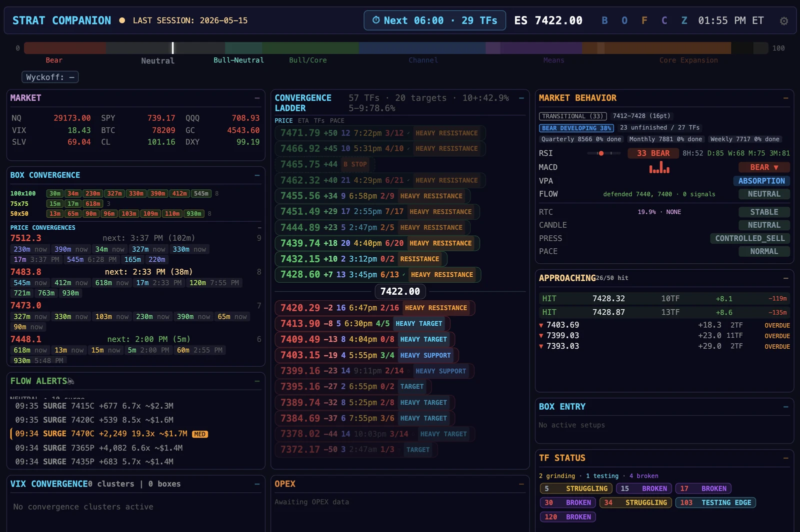This screenshot has height=532, width=800.
Task: Click the 120 BROKEN status chip
Action: [x=567, y=517]
